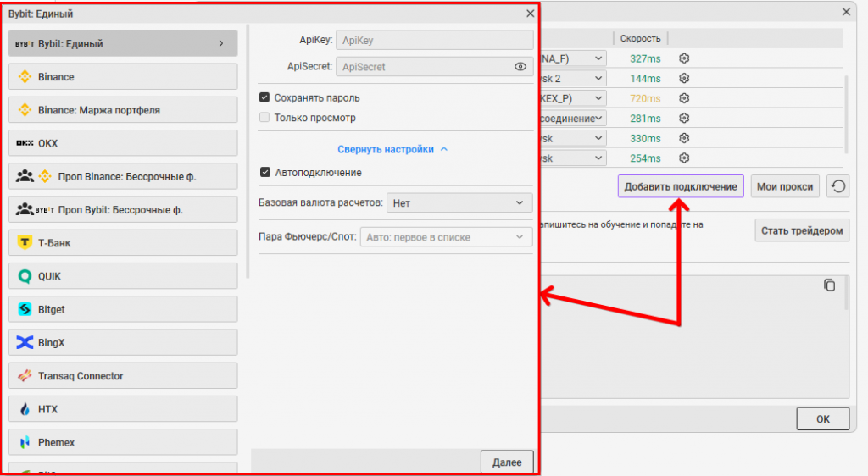Open settings gear for the 254ms connection
This screenshot has height=476, width=868.
(684, 158)
